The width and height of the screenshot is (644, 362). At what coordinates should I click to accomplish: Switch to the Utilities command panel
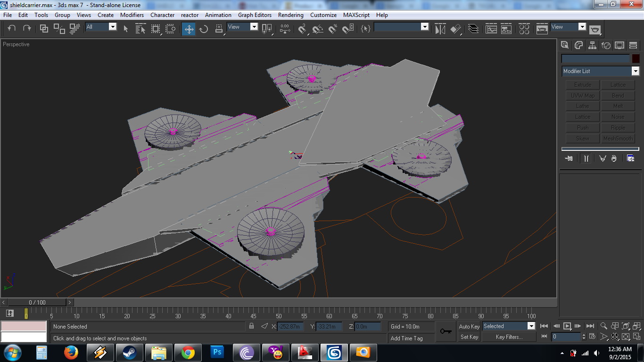point(633,45)
